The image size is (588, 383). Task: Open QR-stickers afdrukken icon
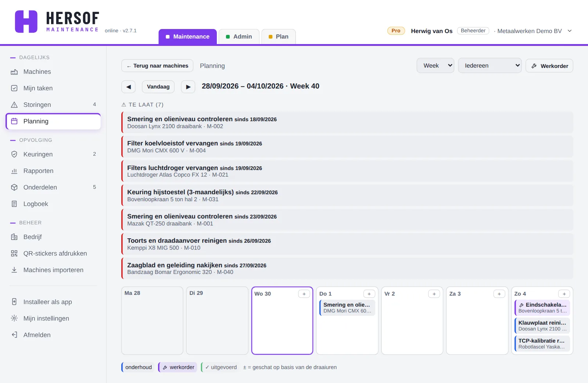click(x=14, y=253)
